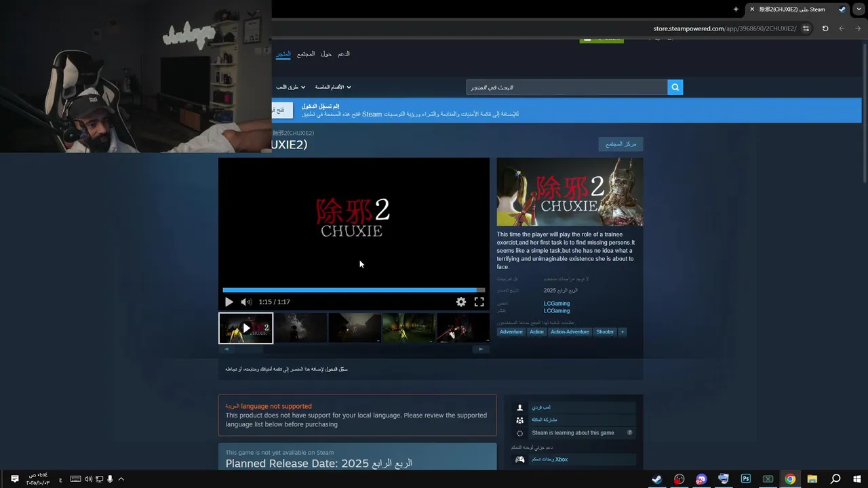Open the Windows Start menu
The height and width of the screenshot is (488, 868).
coord(857,479)
